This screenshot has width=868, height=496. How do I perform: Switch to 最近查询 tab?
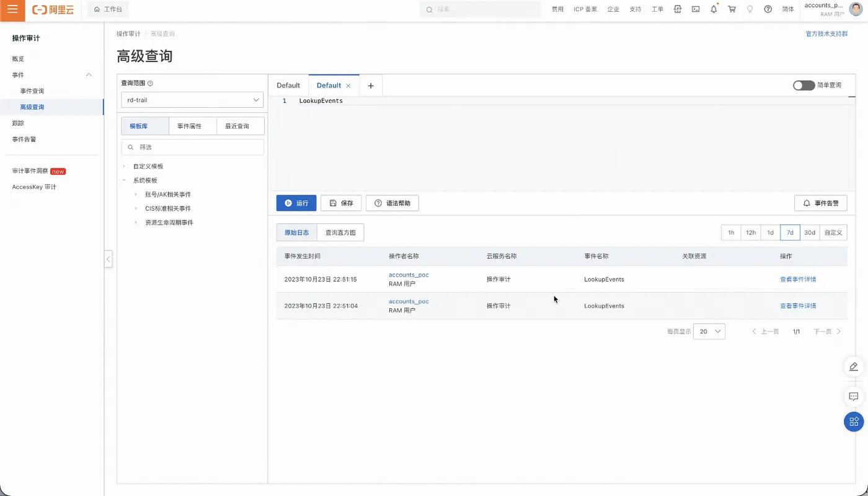[x=240, y=126]
